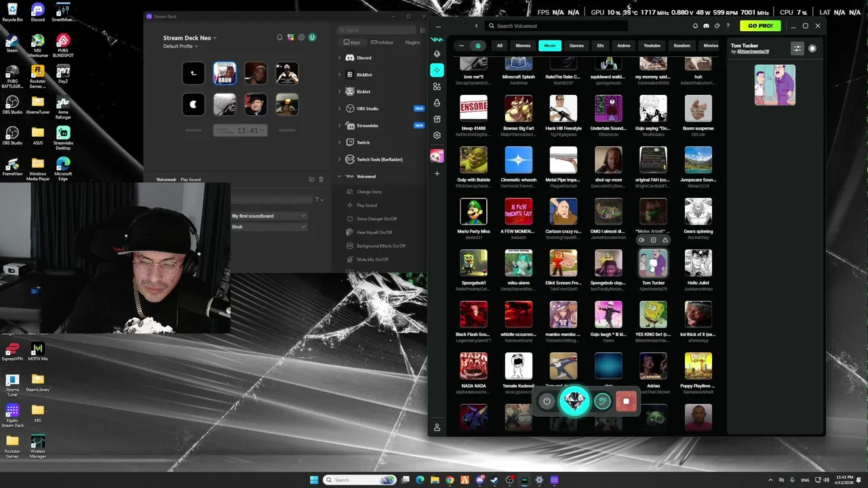Click the Windows Start button

[x=314, y=480]
